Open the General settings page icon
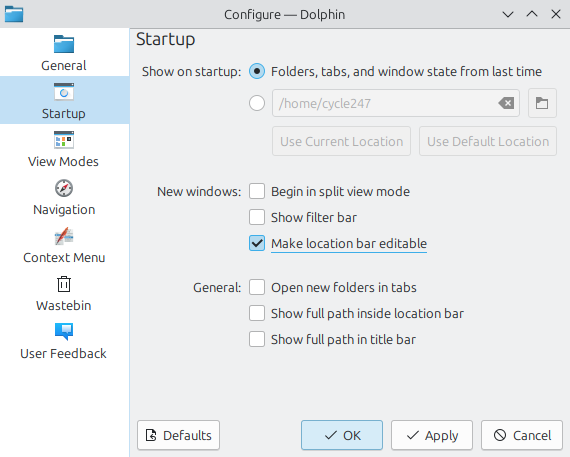 tap(64, 44)
